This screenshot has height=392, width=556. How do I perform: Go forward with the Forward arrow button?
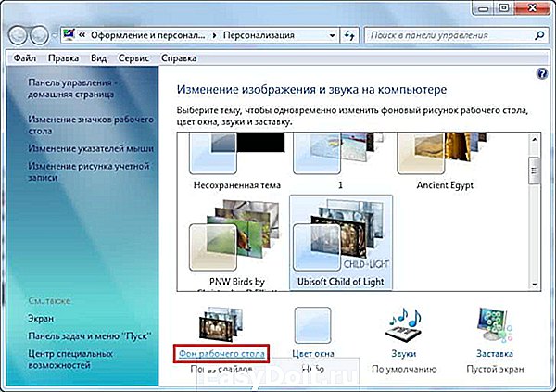click(39, 35)
